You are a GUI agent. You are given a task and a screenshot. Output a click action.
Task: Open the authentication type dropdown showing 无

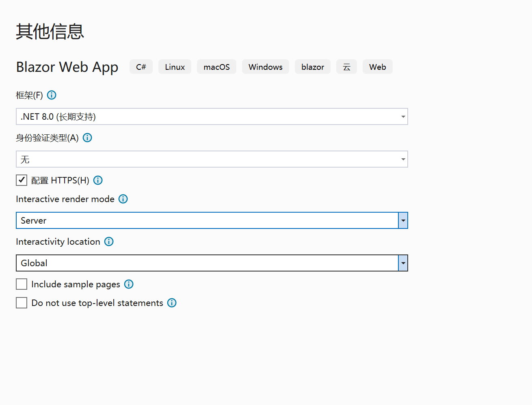coord(212,159)
